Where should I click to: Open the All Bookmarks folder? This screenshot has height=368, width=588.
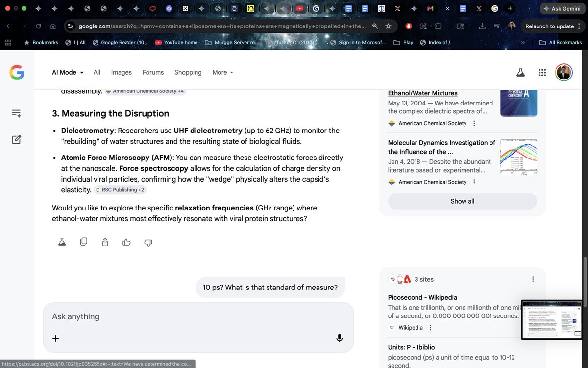(560, 43)
